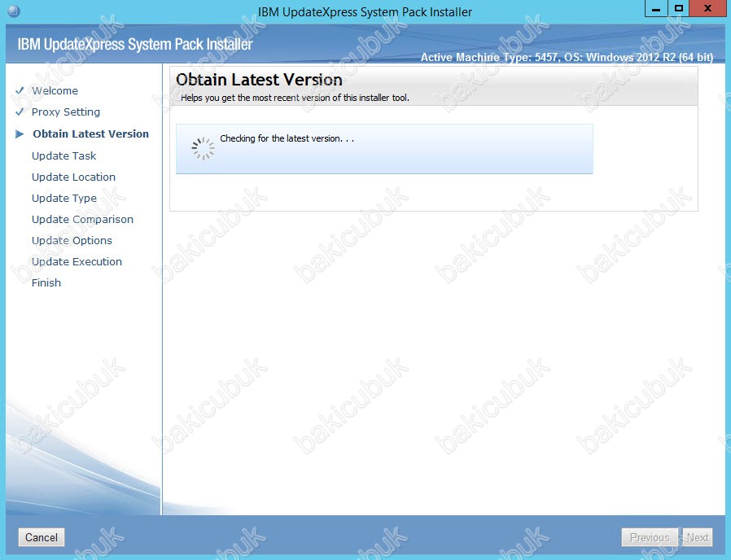731x560 pixels.
Task: Select the Obtain Latest Version step
Action: 91,133
